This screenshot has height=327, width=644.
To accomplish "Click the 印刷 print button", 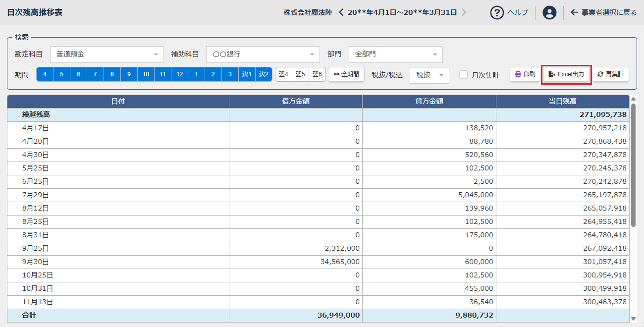I will tap(525, 74).
